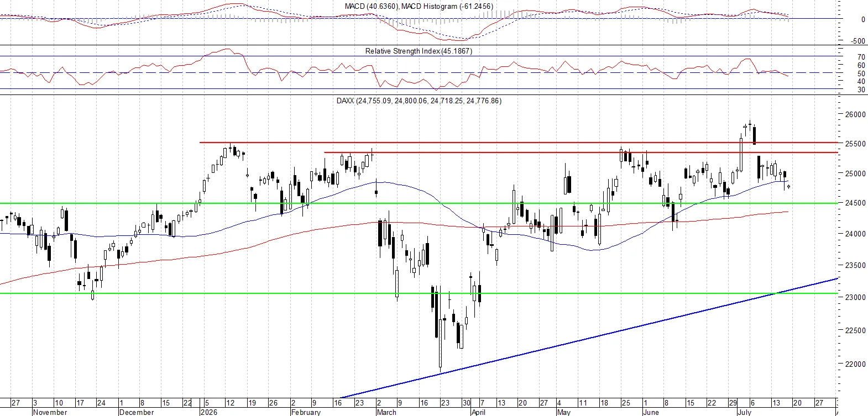Image resolution: width=868 pixels, height=416 pixels.
Task: Click the MACD indicator title text
Action: (x=419, y=6)
